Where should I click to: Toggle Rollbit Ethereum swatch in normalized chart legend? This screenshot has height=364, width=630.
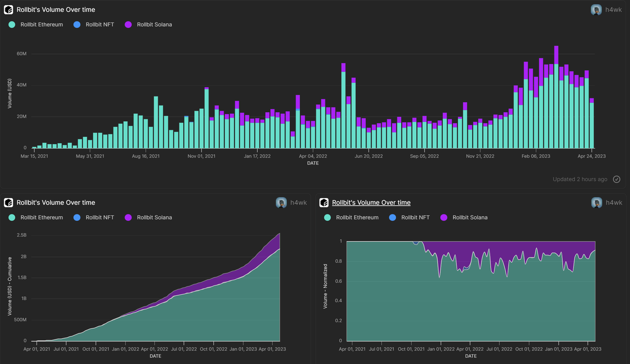tap(327, 217)
